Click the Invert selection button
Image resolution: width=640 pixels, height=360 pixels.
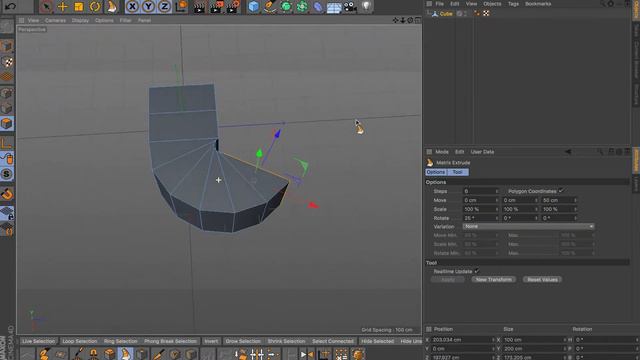click(211, 341)
